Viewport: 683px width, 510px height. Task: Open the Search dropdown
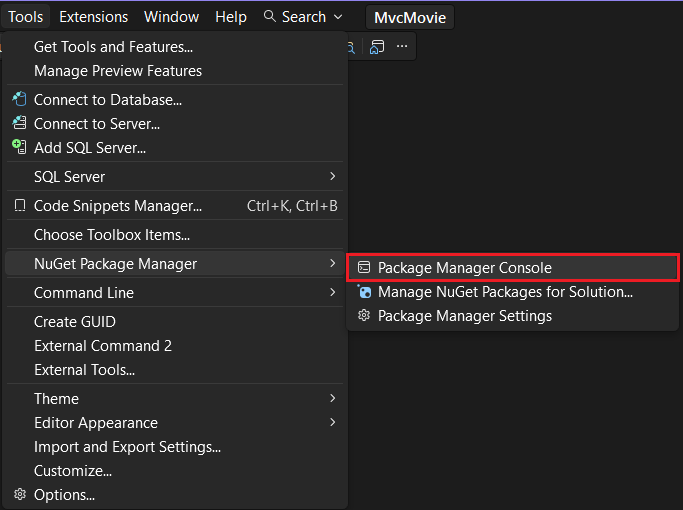click(303, 17)
